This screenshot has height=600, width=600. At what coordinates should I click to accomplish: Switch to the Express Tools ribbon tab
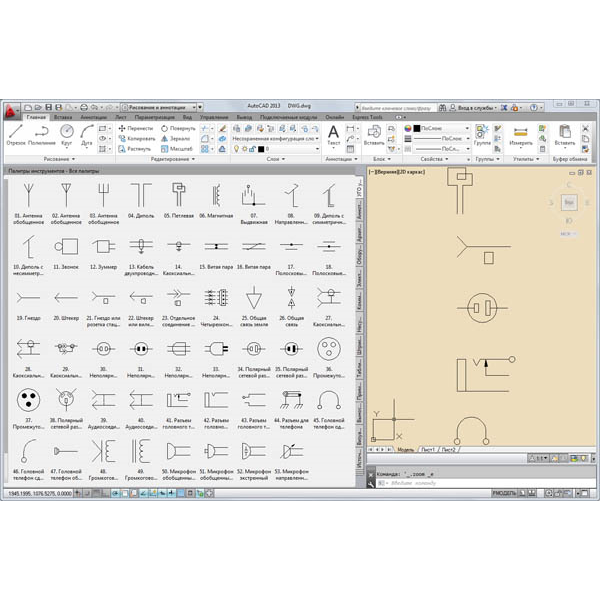point(367,117)
